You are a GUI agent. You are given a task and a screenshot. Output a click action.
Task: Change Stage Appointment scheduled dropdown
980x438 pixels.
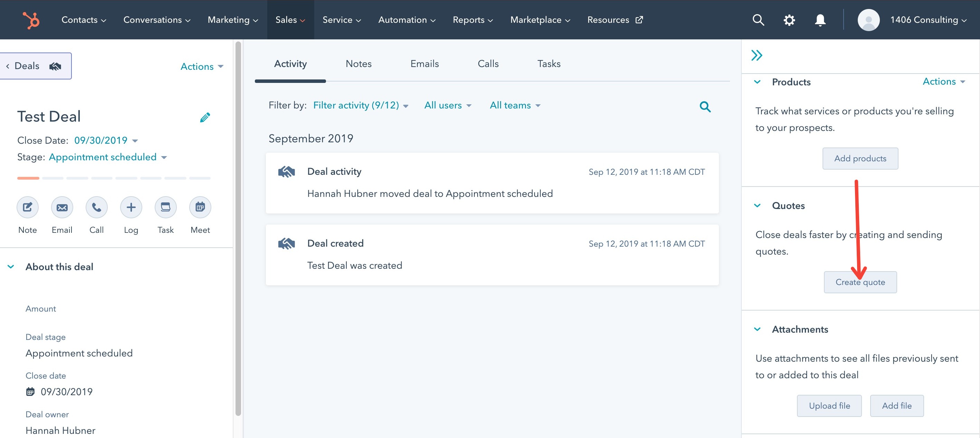(x=108, y=157)
